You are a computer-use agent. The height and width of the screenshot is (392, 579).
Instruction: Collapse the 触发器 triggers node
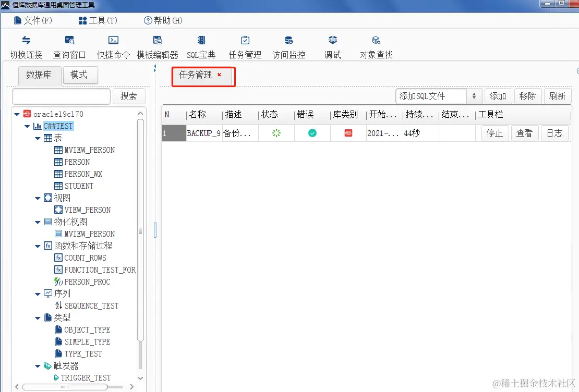click(37, 366)
